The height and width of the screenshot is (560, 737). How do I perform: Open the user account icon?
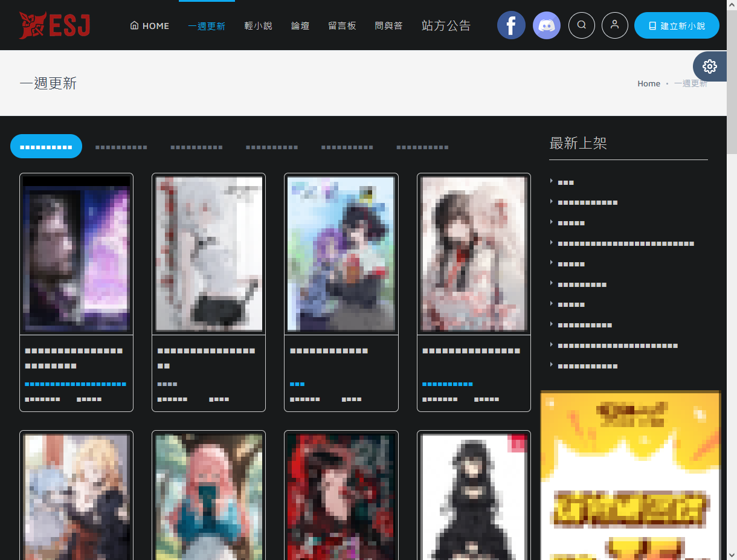pyautogui.click(x=615, y=25)
